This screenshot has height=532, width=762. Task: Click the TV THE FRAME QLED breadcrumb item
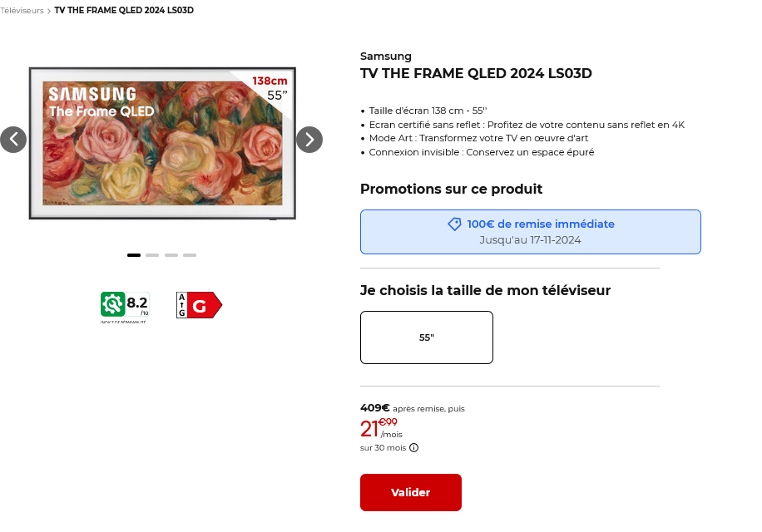(124, 10)
